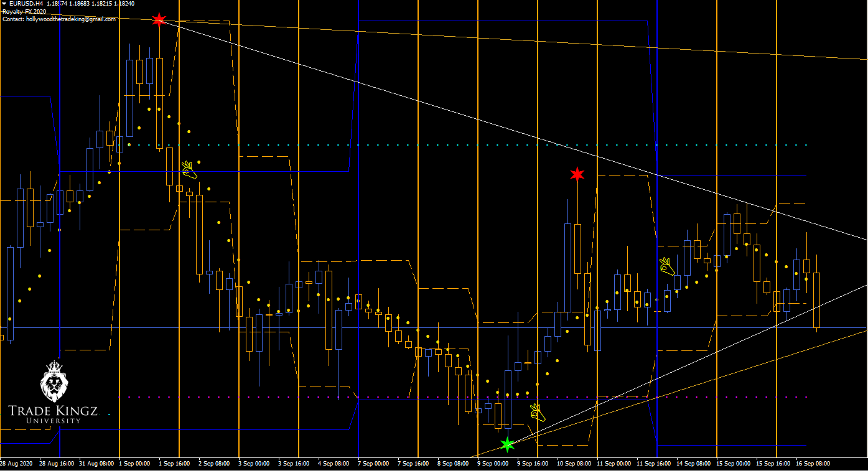
Task: Select the red star above the 10 Sep candle
Action: [577, 174]
